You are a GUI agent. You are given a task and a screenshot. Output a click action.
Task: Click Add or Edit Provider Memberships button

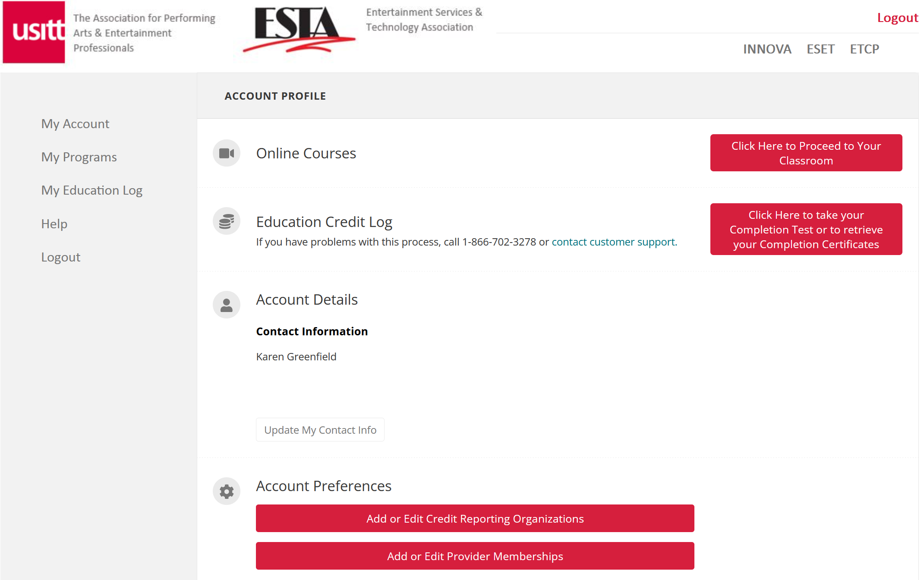click(x=475, y=556)
